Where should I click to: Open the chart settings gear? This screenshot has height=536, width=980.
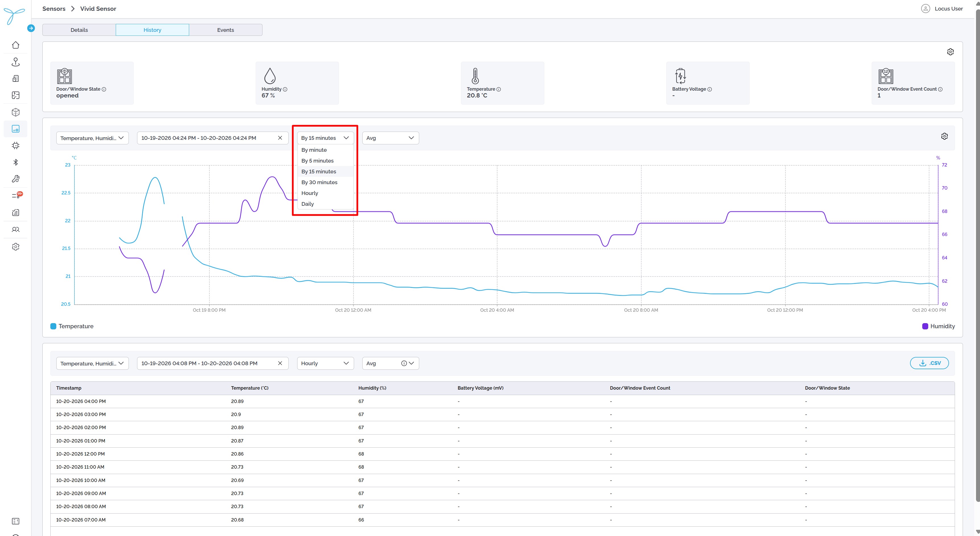click(944, 136)
